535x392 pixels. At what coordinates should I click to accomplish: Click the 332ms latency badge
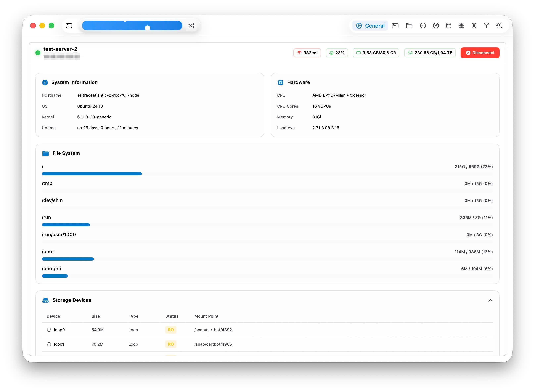[307, 53]
